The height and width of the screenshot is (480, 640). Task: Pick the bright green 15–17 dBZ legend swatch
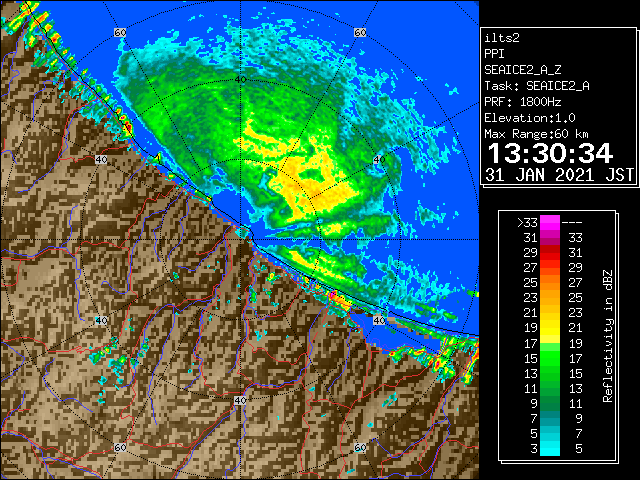click(x=550, y=358)
